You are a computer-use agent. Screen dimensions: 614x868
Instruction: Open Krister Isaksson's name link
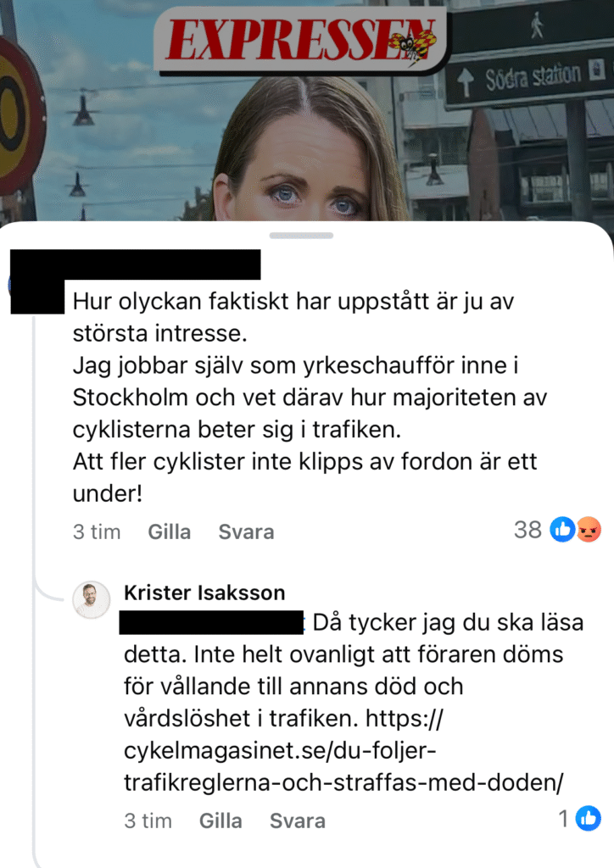pos(205,593)
